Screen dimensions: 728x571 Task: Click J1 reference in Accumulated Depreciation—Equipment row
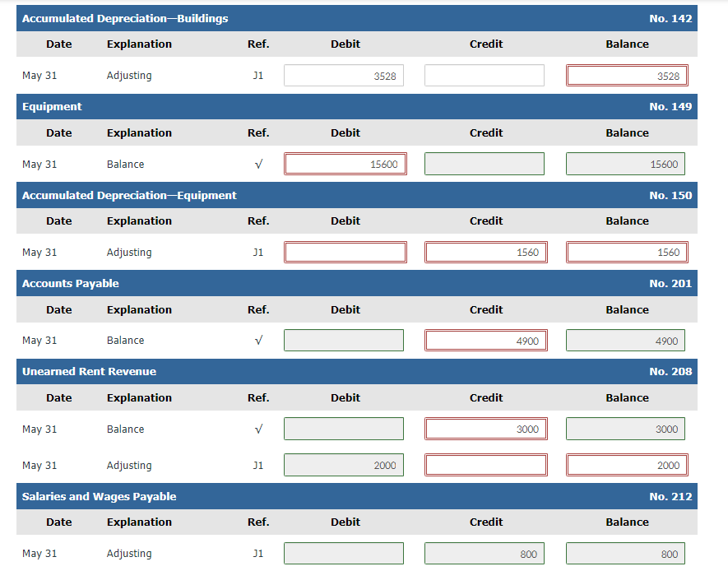(258, 252)
